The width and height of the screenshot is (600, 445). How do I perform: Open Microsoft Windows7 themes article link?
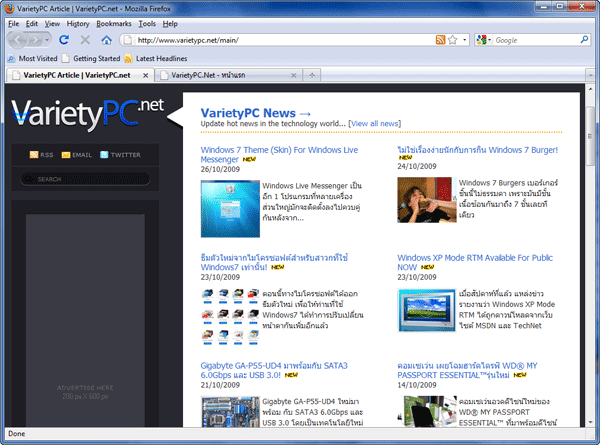click(274, 262)
